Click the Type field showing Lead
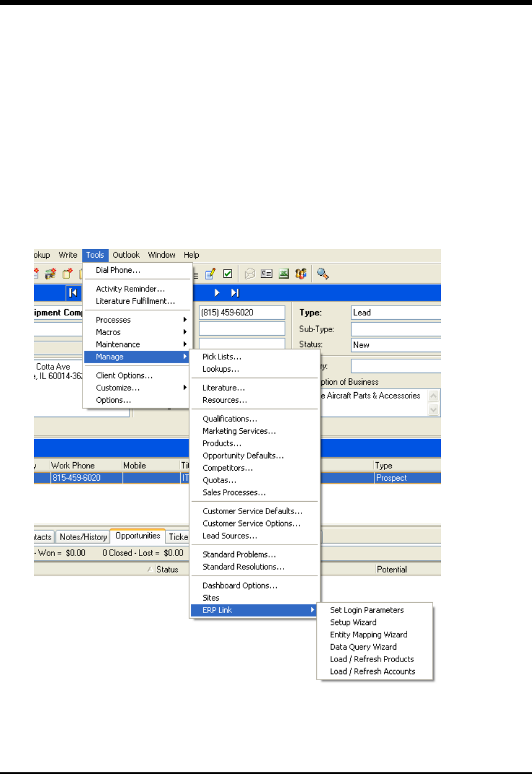The width and height of the screenshot is (532, 774). (396, 312)
